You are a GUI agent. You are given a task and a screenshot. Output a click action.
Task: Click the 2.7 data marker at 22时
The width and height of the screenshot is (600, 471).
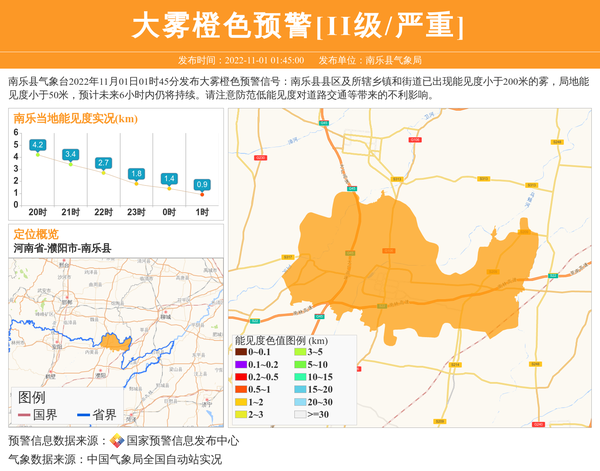[103, 172]
